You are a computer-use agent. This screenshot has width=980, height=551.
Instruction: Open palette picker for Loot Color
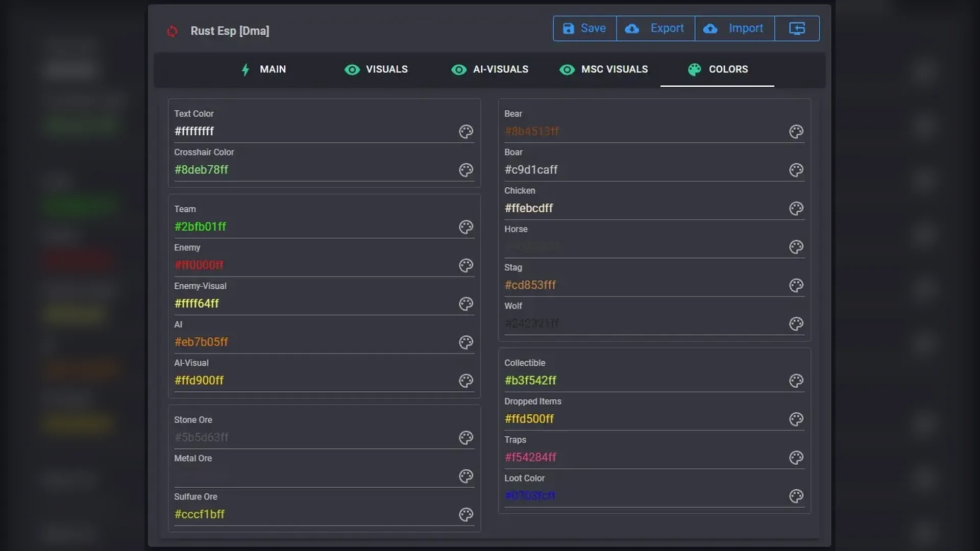(796, 496)
